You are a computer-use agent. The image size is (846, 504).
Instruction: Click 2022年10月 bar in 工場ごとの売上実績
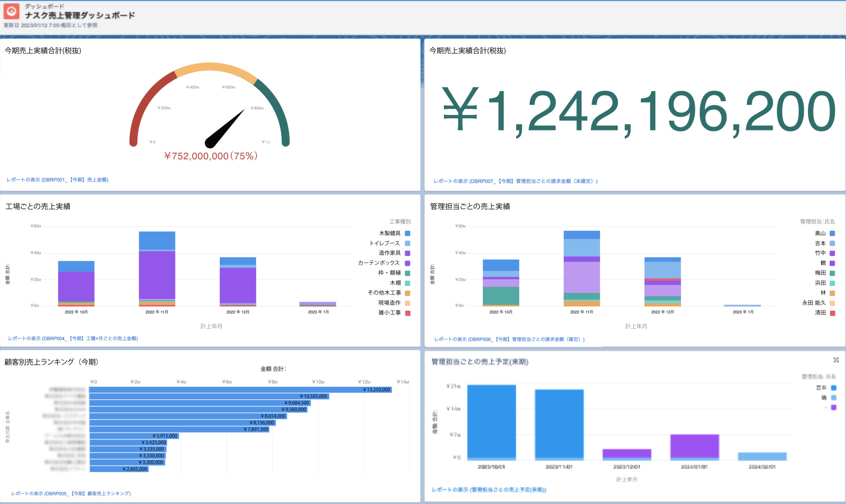(76, 283)
